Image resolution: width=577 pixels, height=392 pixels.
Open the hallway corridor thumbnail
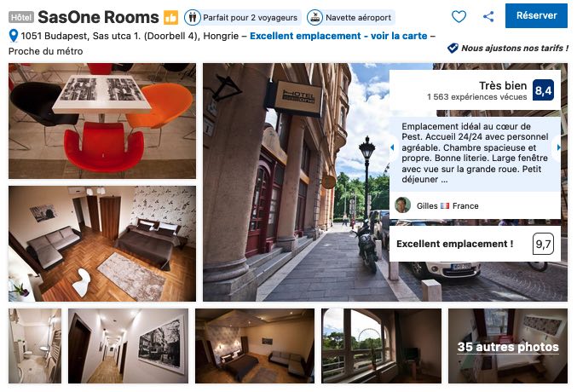click(128, 346)
